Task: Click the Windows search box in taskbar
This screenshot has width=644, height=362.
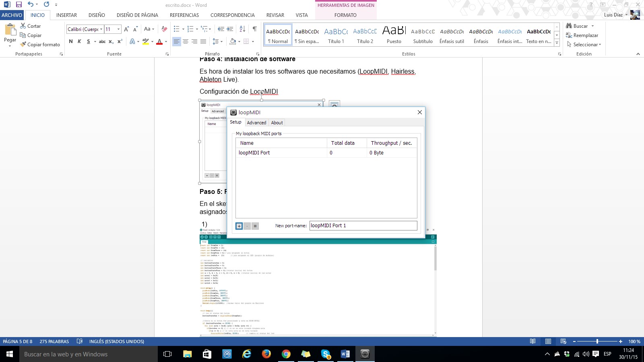Action: click(x=89, y=354)
